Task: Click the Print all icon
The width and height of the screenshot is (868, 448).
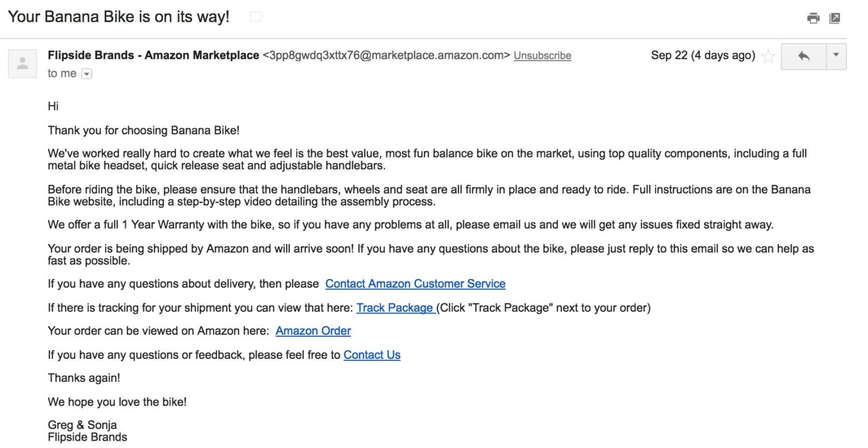Action: (x=814, y=18)
